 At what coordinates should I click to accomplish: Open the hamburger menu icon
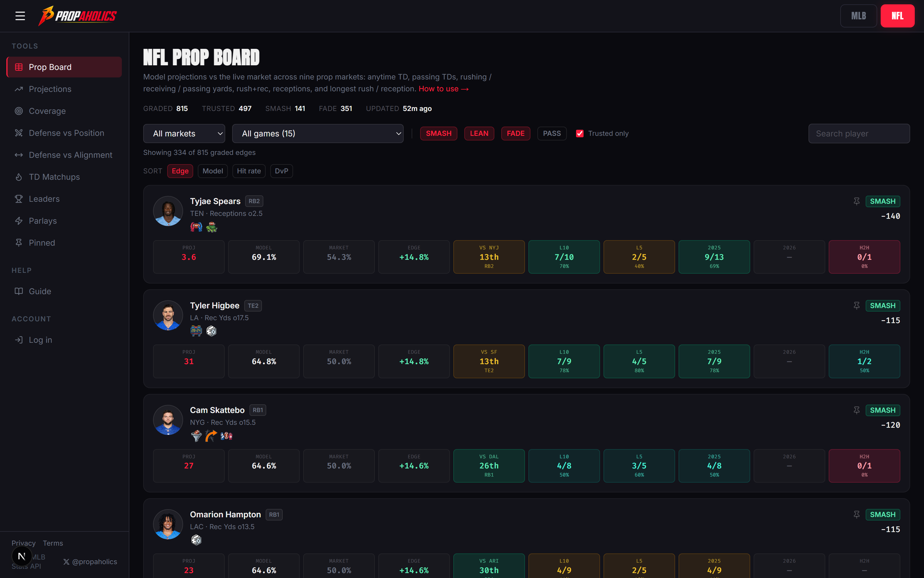click(20, 16)
